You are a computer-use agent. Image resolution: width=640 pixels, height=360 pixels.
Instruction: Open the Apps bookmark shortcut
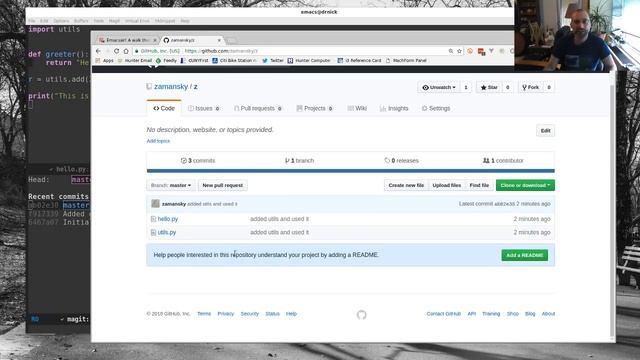(x=104, y=60)
